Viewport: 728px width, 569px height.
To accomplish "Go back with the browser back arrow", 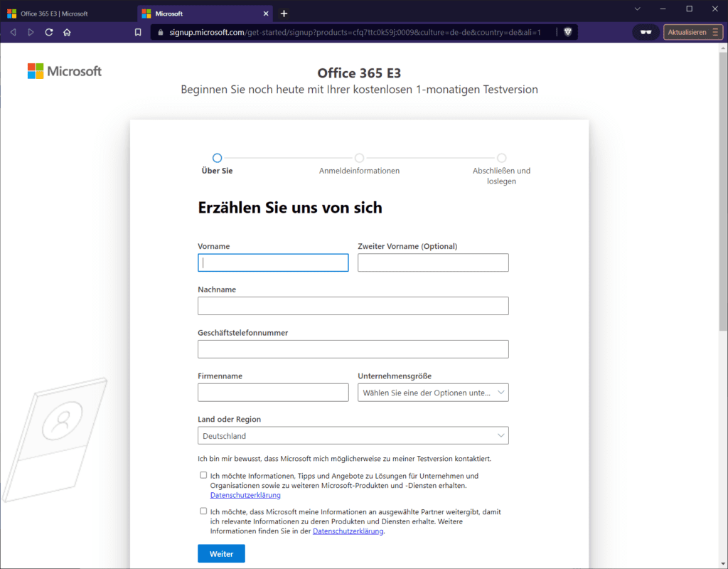I will (13, 32).
